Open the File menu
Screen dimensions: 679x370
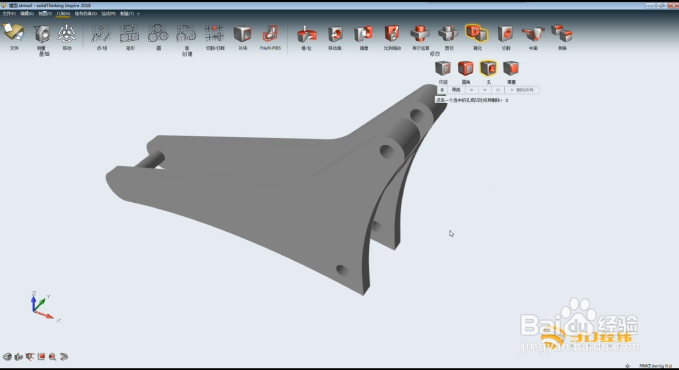9,14
